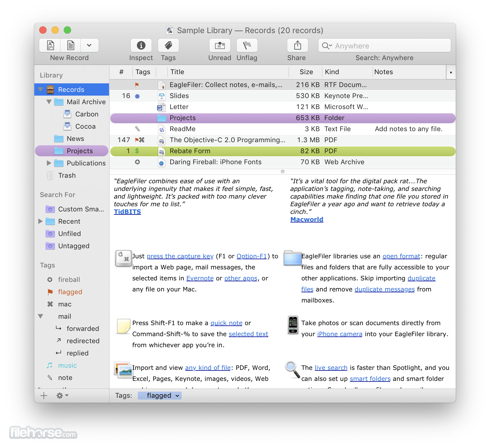490x448 pixels.
Task: Click the Unflag toolbar icon
Action: [247, 45]
